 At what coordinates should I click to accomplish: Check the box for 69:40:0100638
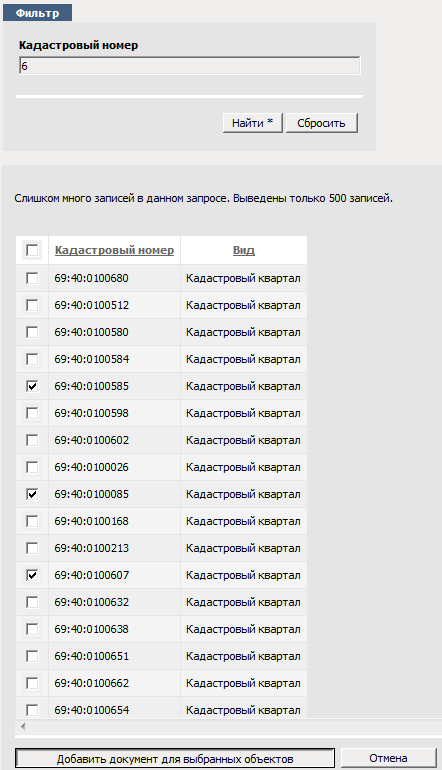(32, 629)
